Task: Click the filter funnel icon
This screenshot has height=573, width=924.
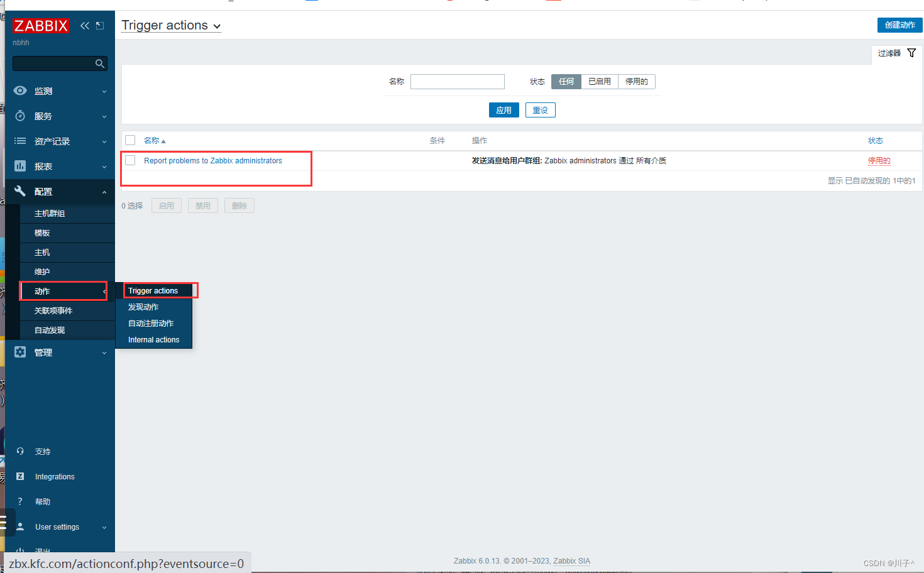Action: tap(911, 53)
